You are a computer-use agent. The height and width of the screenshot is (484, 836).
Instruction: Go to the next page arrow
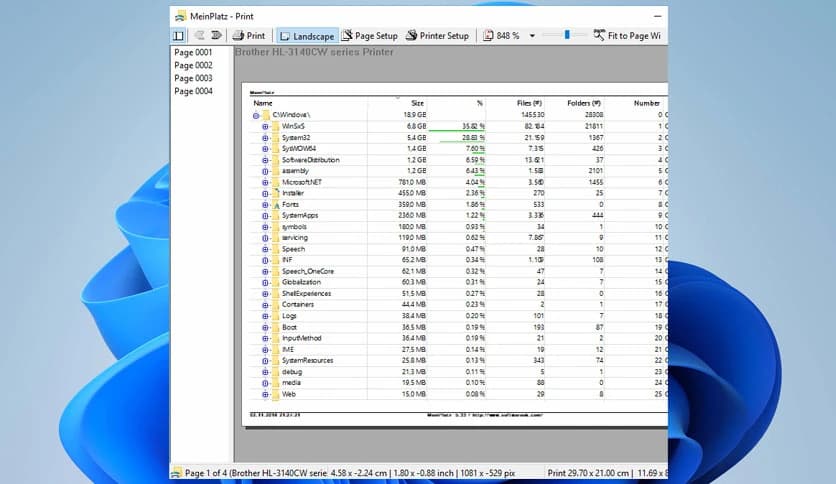click(215, 36)
